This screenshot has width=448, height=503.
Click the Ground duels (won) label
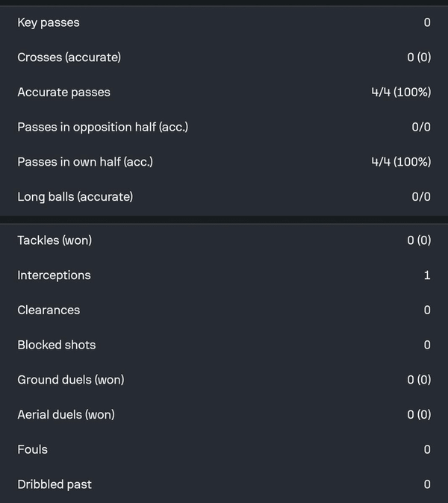(x=71, y=380)
